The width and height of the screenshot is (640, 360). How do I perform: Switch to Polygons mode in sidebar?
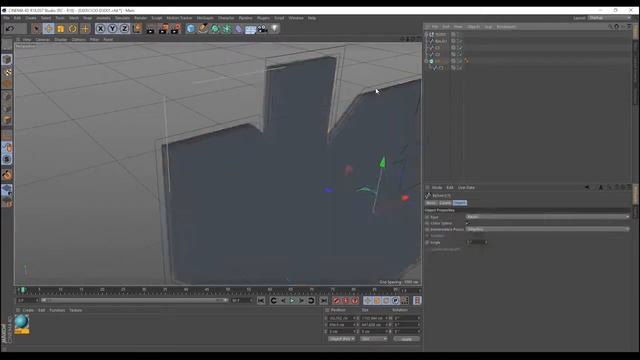pos(7,120)
